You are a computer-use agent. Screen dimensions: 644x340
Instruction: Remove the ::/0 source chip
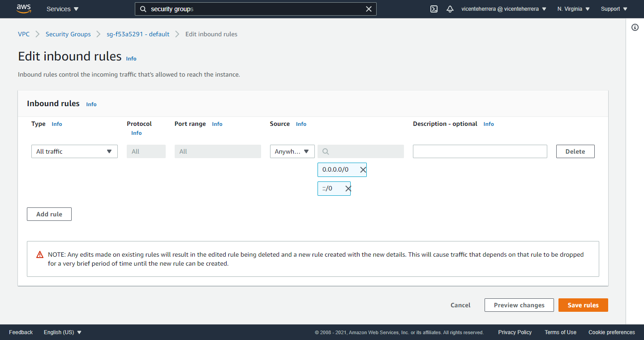click(348, 189)
